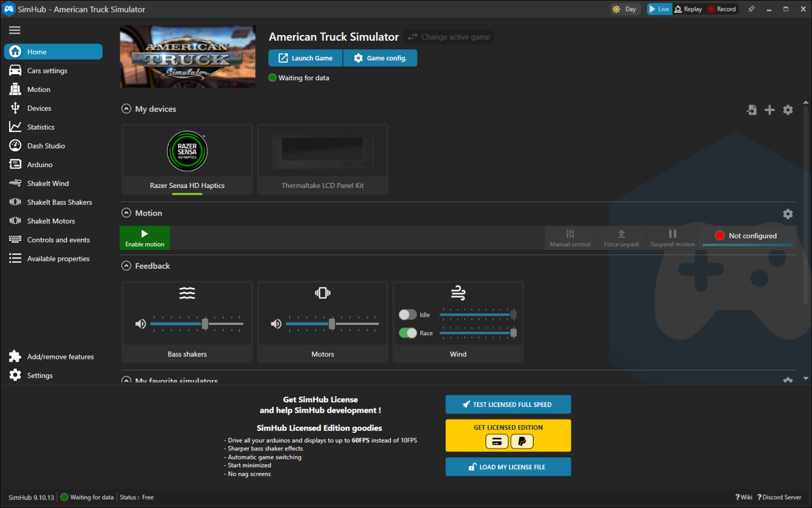Image resolution: width=812 pixels, height=508 pixels.
Task: Click Test Licensed Full Speed
Action: (x=508, y=404)
